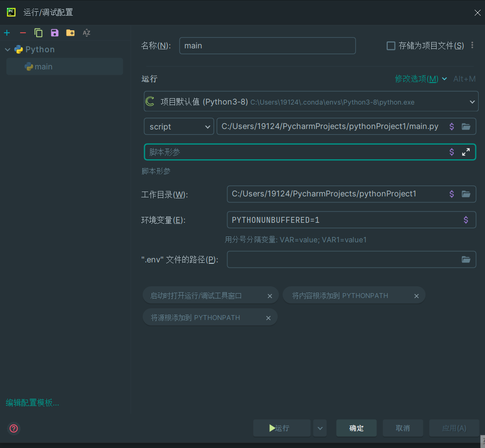Viewport: 485px width, 448px height.
Task: Click the 确定 button
Action: pos(356,428)
